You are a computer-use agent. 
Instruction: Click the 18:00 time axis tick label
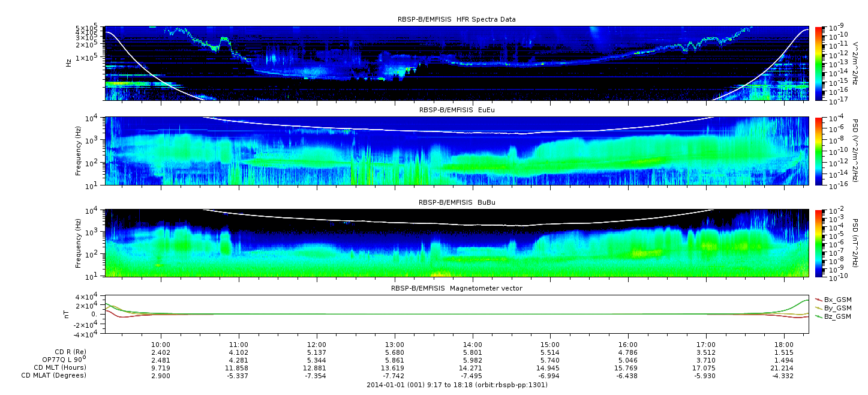coord(784,345)
